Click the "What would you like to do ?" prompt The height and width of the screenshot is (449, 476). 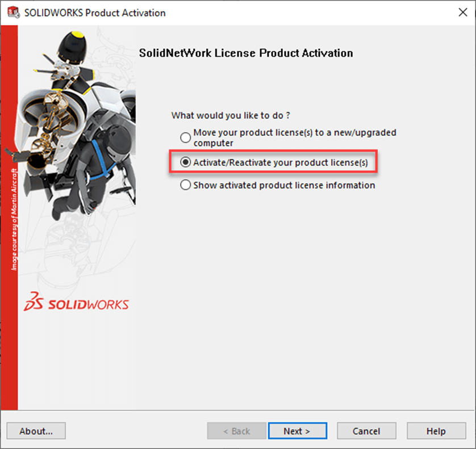tap(231, 115)
